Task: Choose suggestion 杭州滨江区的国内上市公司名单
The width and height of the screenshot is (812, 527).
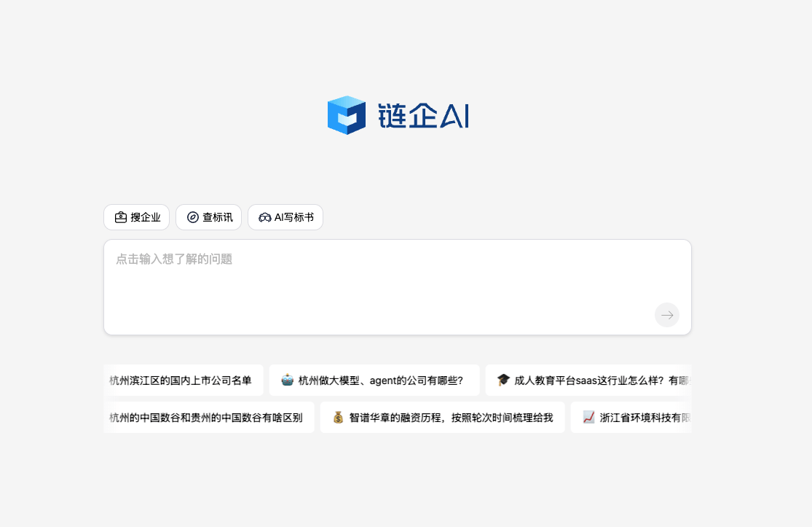Action: (x=184, y=380)
